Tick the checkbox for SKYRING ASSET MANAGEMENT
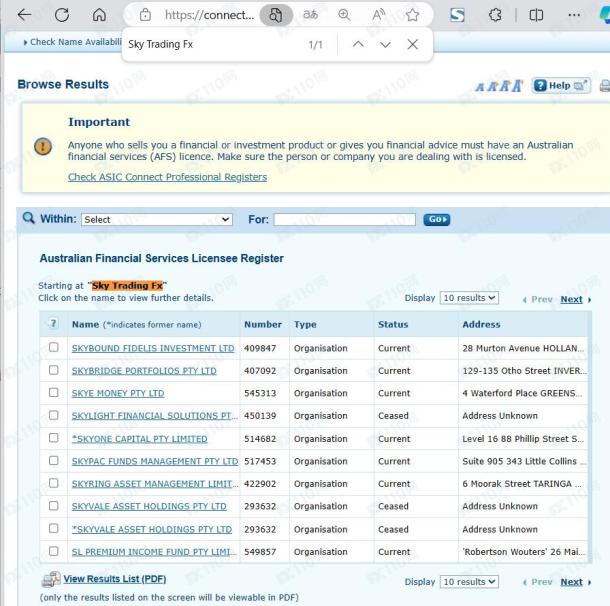 (54, 483)
